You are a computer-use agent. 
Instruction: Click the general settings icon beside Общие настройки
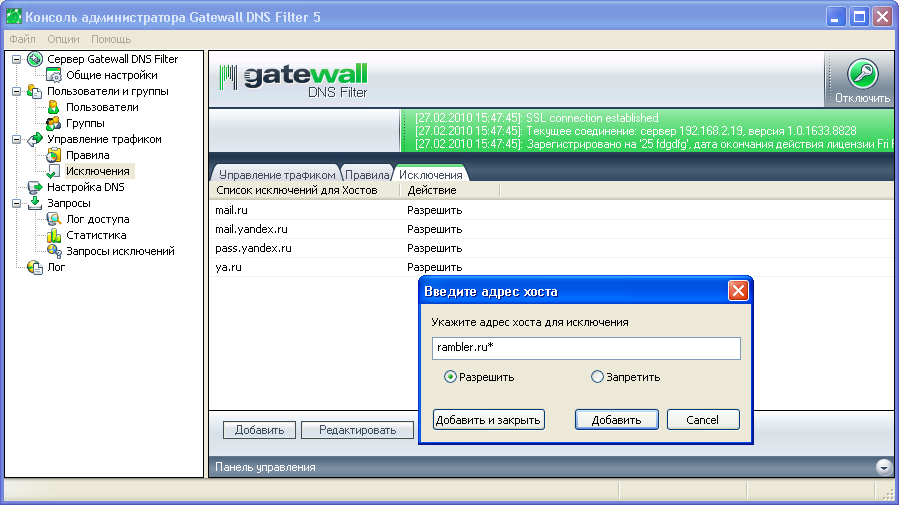pyautogui.click(x=54, y=75)
